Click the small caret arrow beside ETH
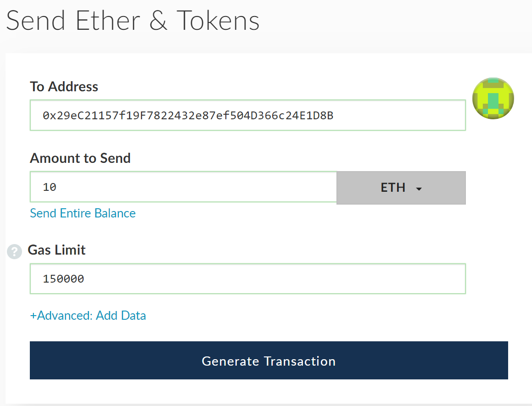The image size is (532, 406). [x=419, y=189]
